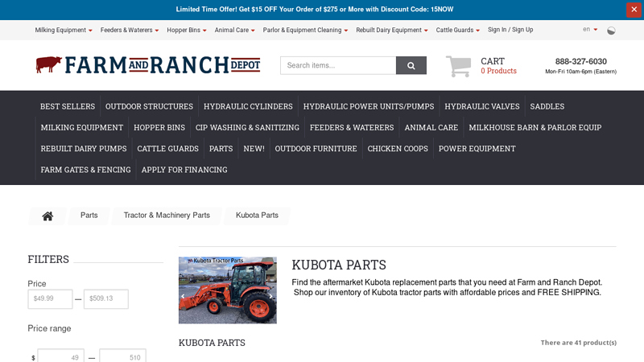Image resolution: width=644 pixels, height=362 pixels.
Task: Click 'There are 41 product(s)' text
Action: click(578, 343)
